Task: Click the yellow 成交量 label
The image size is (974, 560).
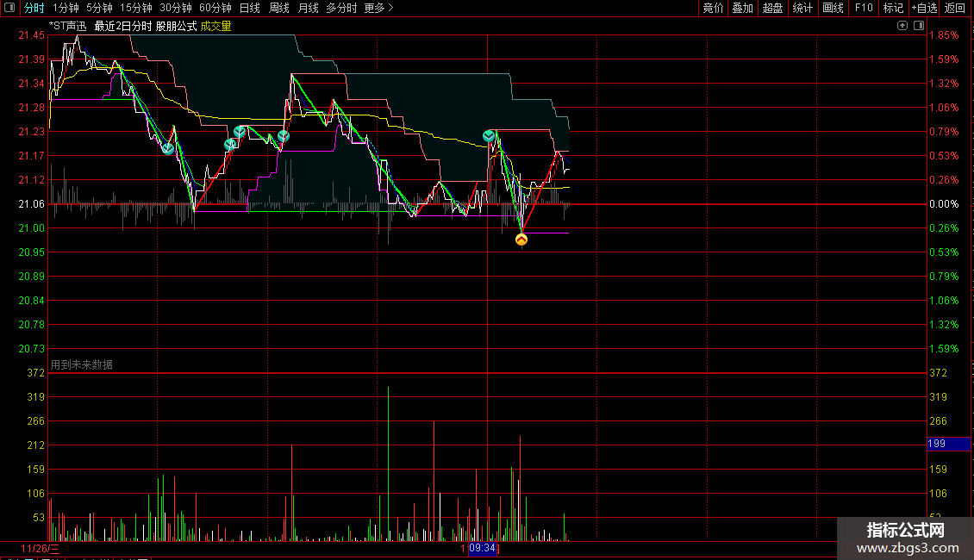Action: click(215, 26)
